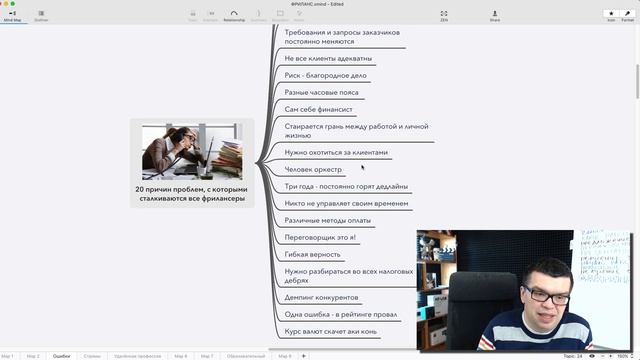
Task: Open the Map 6 sheet tab
Action: pos(181,356)
